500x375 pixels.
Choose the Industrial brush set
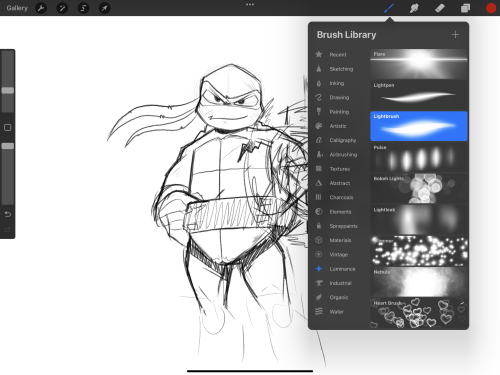click(340, 283)
